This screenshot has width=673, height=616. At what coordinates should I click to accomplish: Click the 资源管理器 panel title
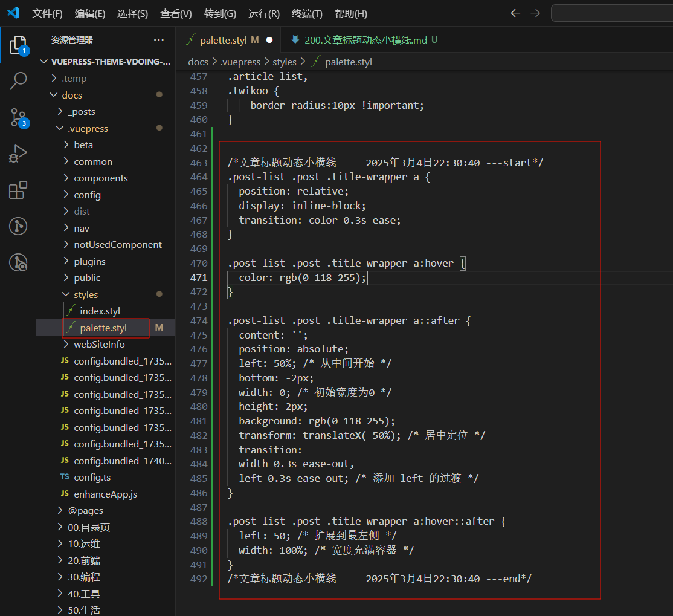pos(72,40)
